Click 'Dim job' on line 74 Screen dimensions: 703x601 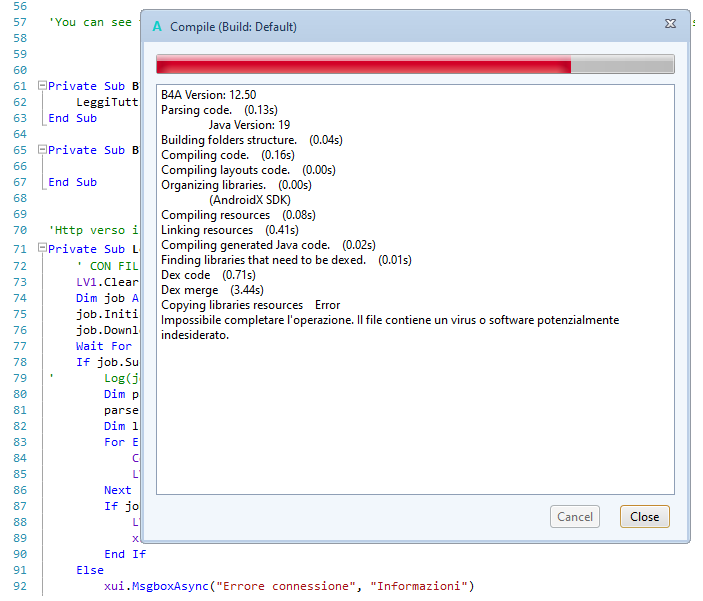[100, 298]
